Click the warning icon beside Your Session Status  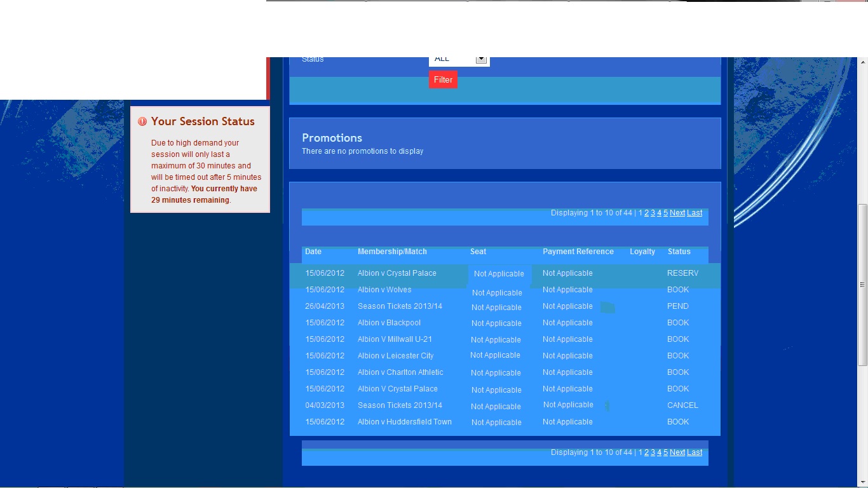pyautogui.click(x=142, y=121)
